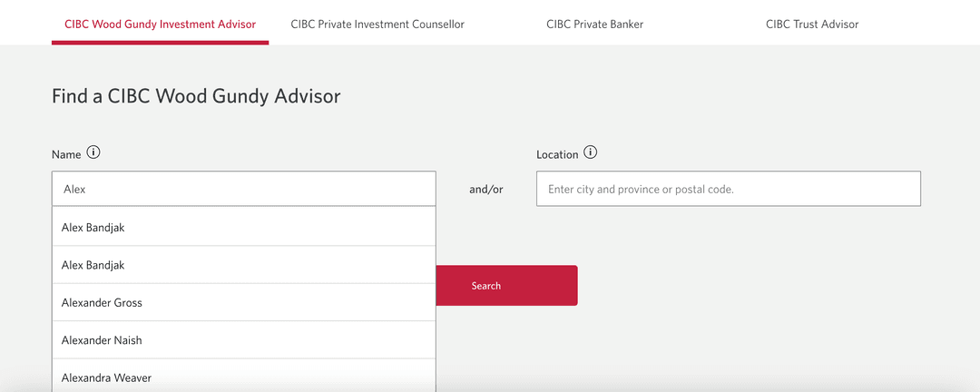The height and width of the screenshot is (392, 980).
Task: Click the Location field label text
Action: coord(557,154)
